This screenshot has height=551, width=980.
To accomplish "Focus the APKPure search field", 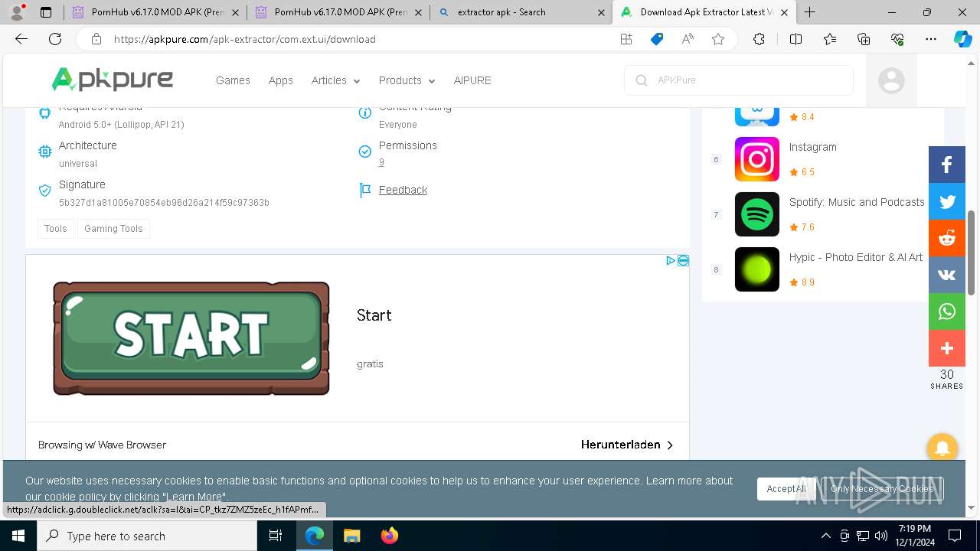I will tap(739, 80).
